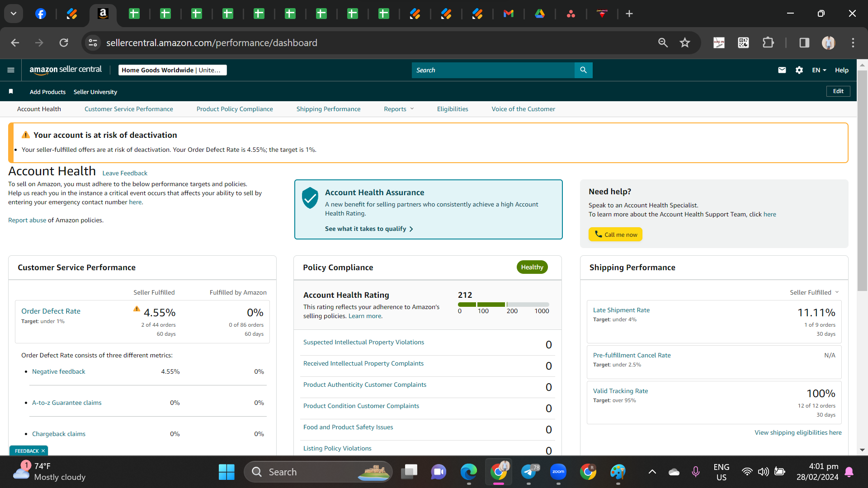Viewport: 868px width, 488px height.
Task: Open the Seller University shortcut
Action: [x=95, y=92]
